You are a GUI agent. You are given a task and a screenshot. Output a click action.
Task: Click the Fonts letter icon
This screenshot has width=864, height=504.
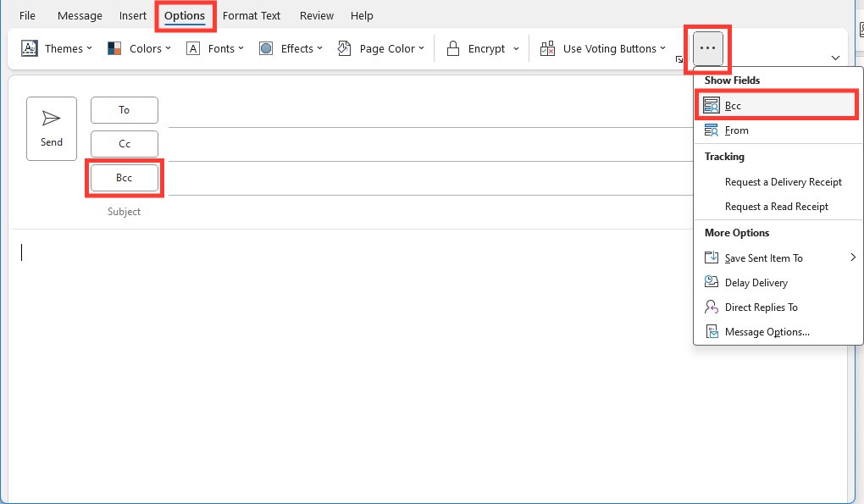(x=193, y=48)
